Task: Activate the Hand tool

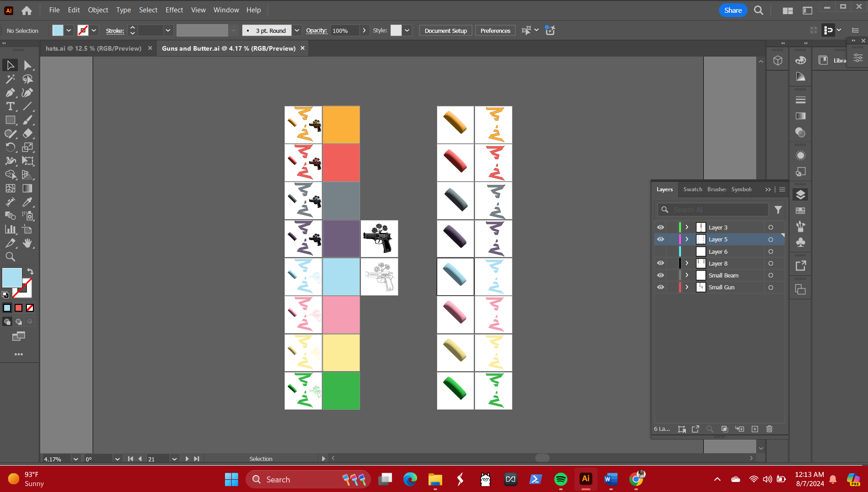Action: [27, 243]
